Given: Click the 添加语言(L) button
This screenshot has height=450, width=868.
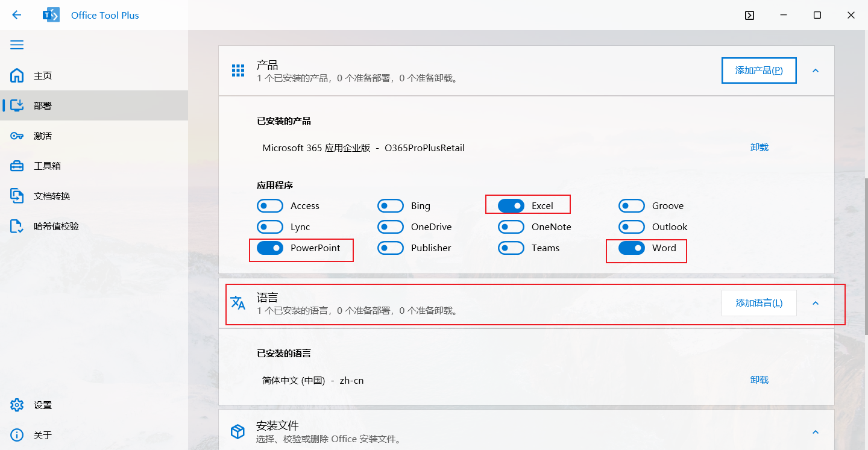Looking at the screenshot, I should coord(759,303).
